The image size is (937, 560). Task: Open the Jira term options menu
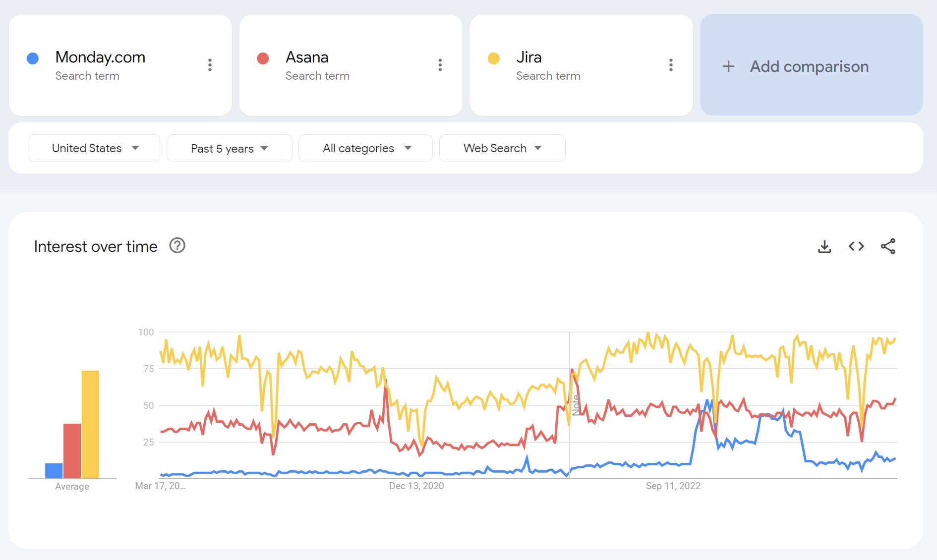coord(671,65)
